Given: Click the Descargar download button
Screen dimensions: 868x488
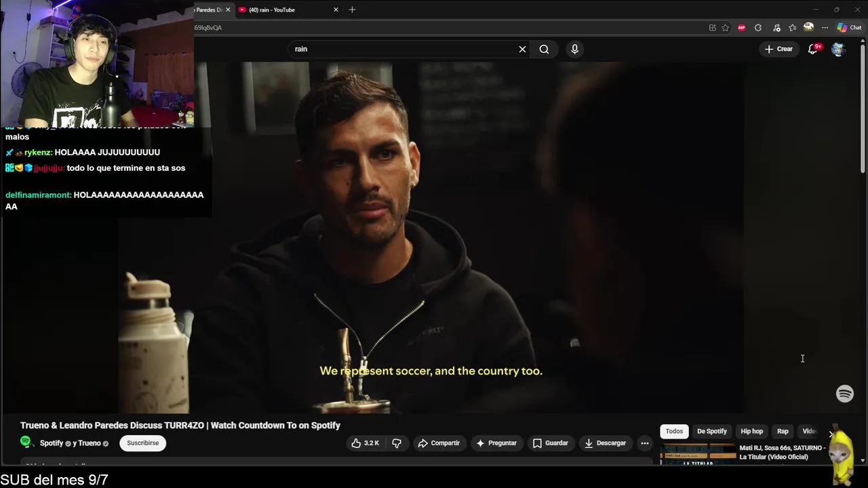Looking at the screenshot, I should 605,443.
